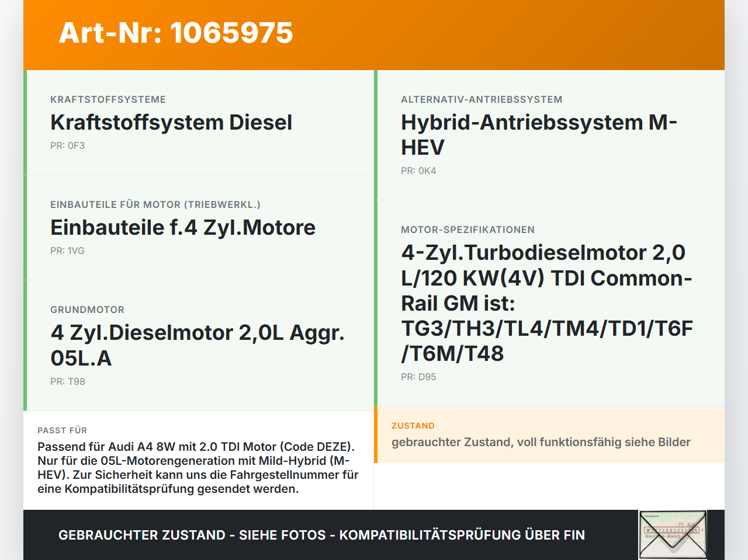Click the PR: 1VG code
This screenshot has width=748, height=560.
[x=67, y=251]
